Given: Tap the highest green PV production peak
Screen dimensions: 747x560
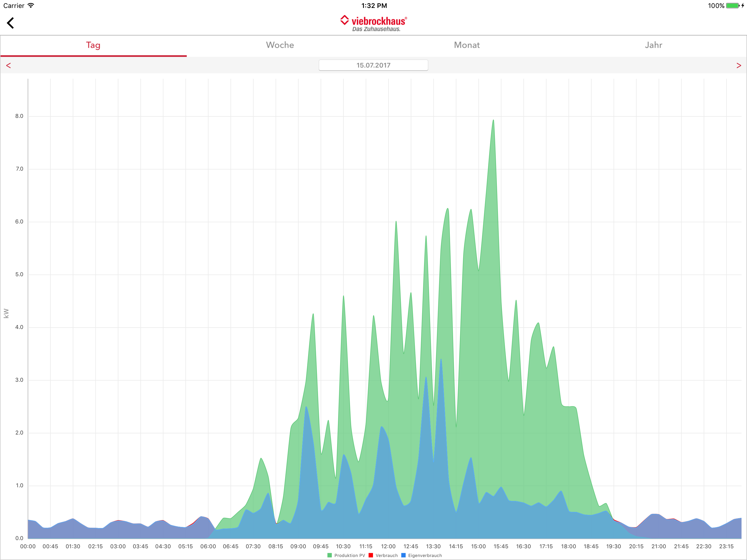Looking at the screenshot, I should coord(493,121).
